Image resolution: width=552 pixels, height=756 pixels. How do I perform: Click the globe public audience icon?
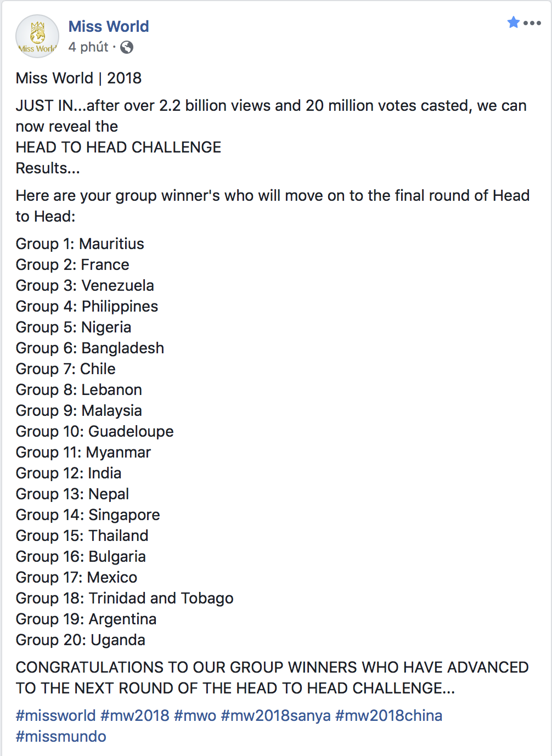(x=127, y=47)
